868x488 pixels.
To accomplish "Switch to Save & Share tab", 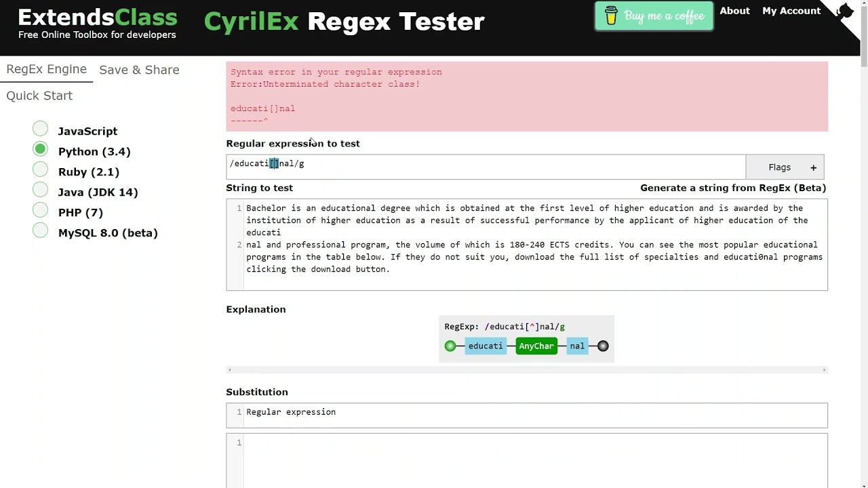I will pyautogui.click(x=139, y=70).
